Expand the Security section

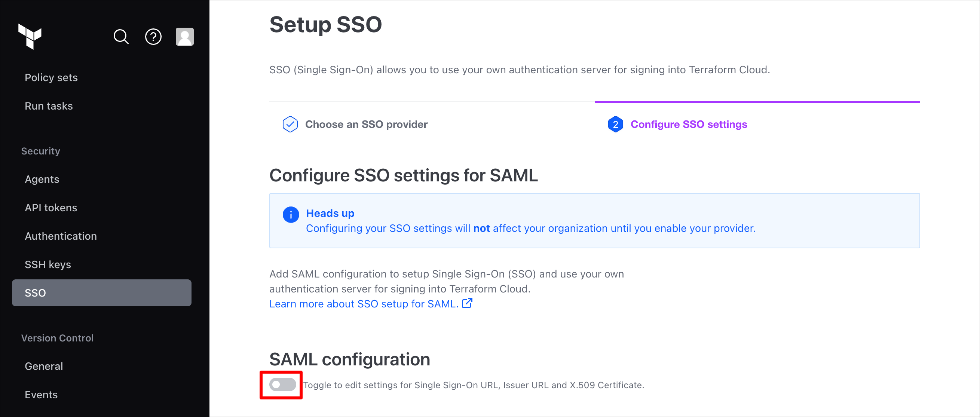pyautogui.click(x=40, y=151)
